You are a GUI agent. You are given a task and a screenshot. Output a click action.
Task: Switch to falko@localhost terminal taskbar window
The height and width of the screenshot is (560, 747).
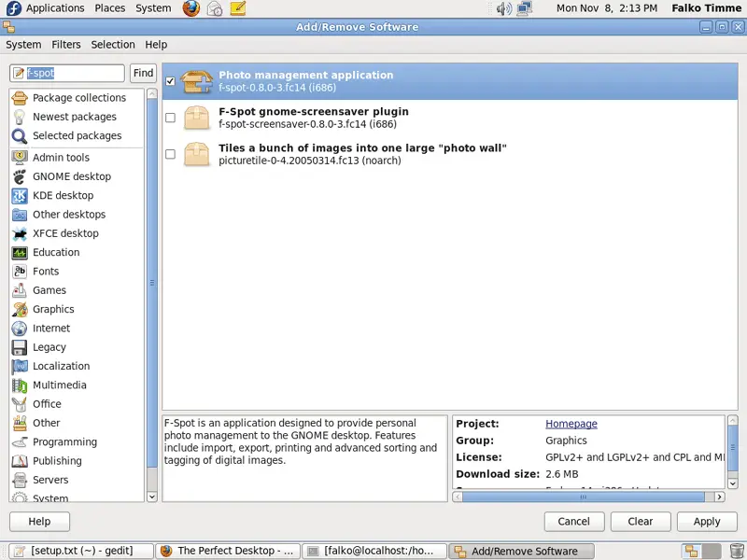tap(374, 552)
